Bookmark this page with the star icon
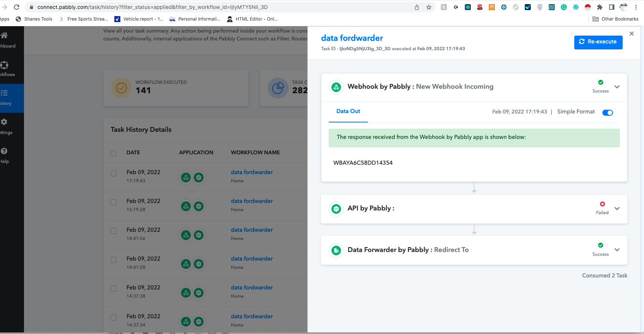 pyautogui.click(x=429, y=7)
